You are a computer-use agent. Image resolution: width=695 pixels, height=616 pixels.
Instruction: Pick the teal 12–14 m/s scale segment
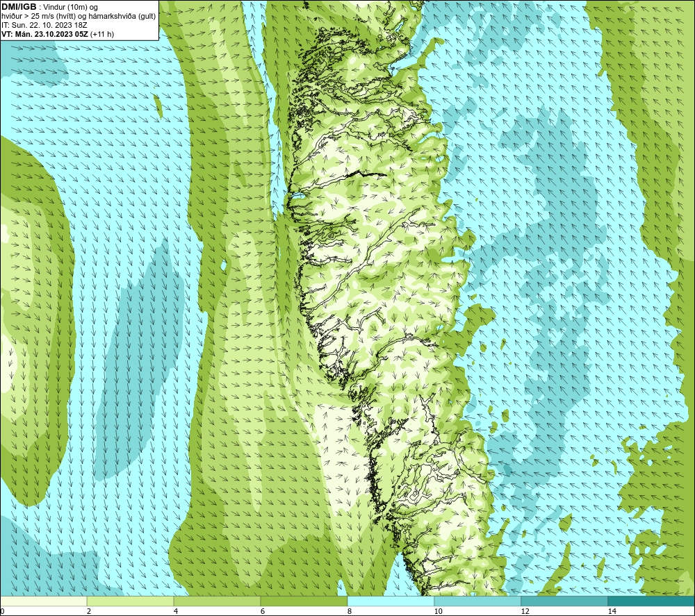coord(564,601)
